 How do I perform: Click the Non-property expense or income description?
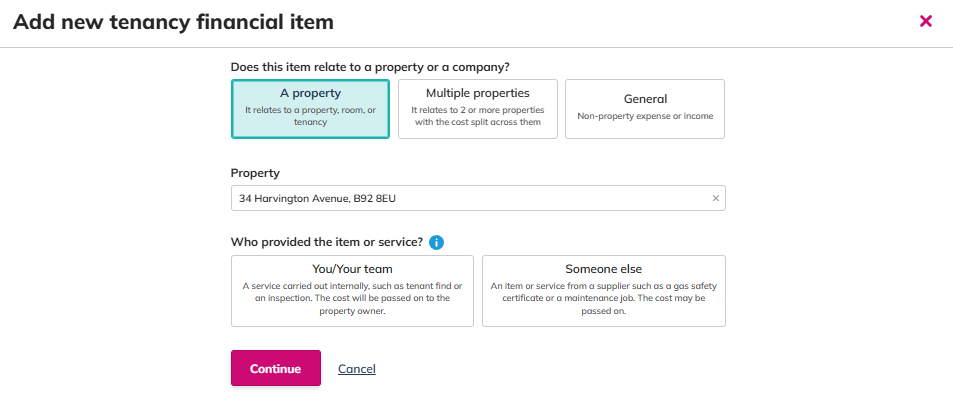(645, 116)
